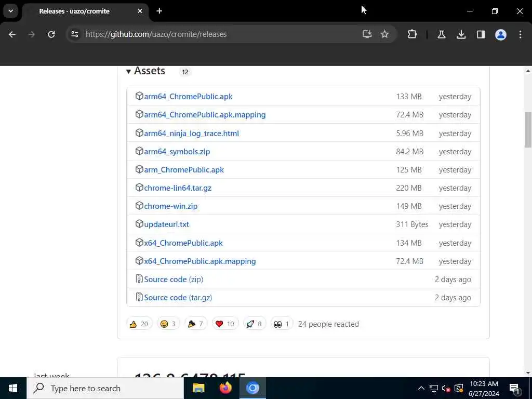Click '149 MB' size of chrome-win.zip
Screen dimensions: 532x399
pos(408,206)
